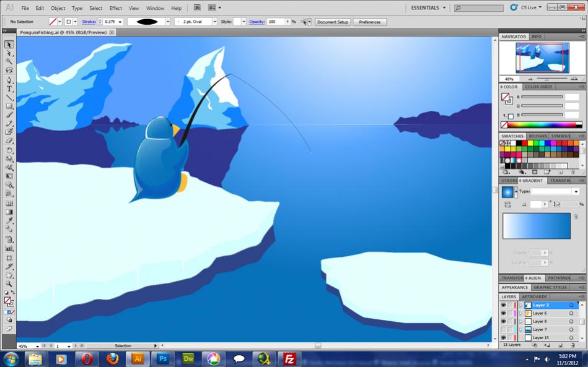Viewport: 588px width, 367px height.
Task: Select the Type tool
Action: point(9,89)
